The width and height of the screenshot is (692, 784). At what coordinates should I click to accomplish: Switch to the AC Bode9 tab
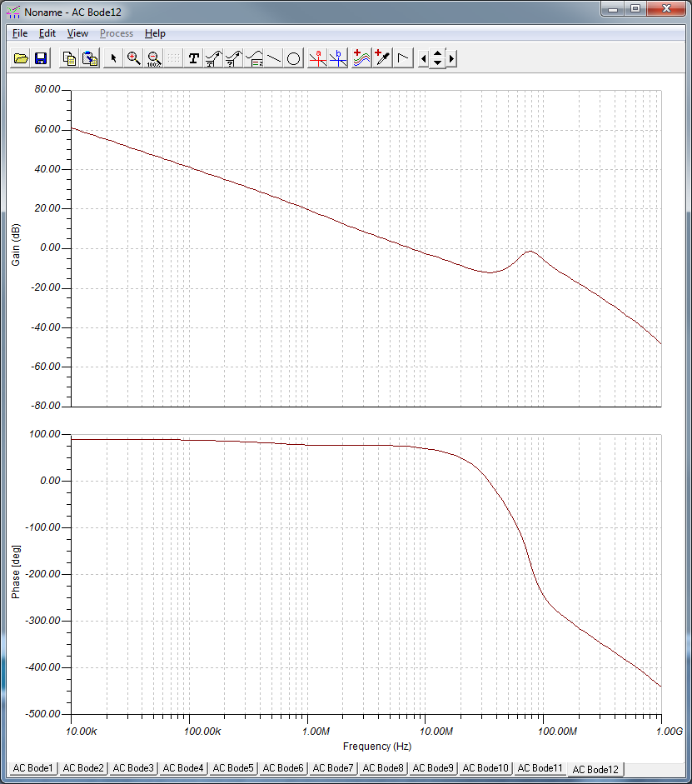tap(433, 768)
